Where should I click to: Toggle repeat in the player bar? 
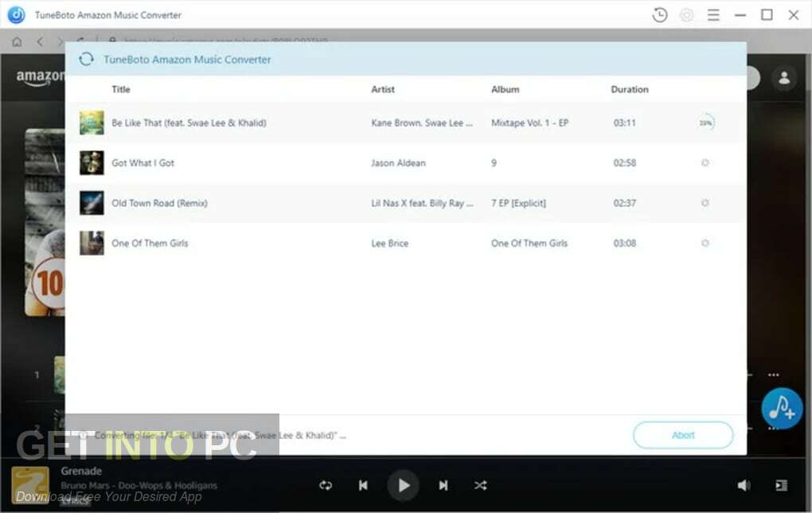click(x=326, y=486)
